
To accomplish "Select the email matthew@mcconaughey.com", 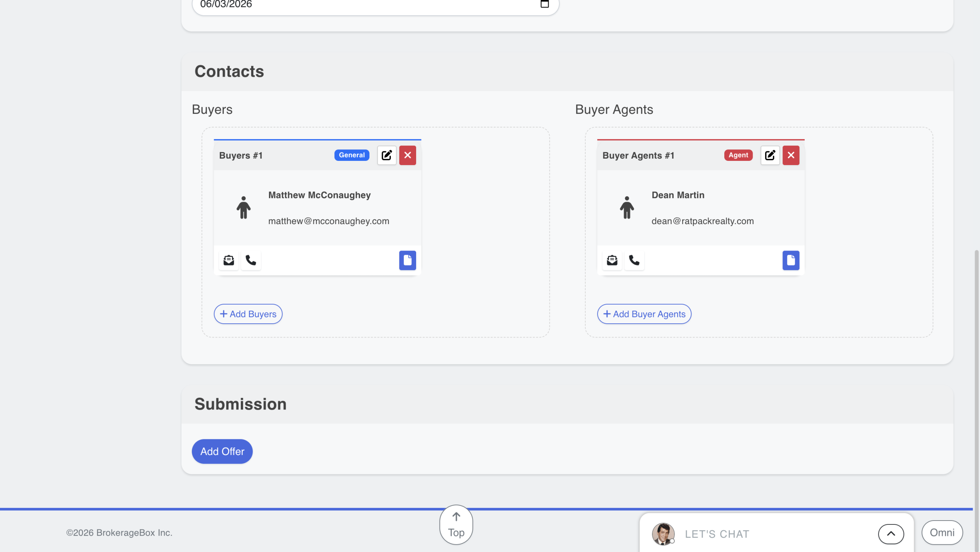I will (329, 221).
